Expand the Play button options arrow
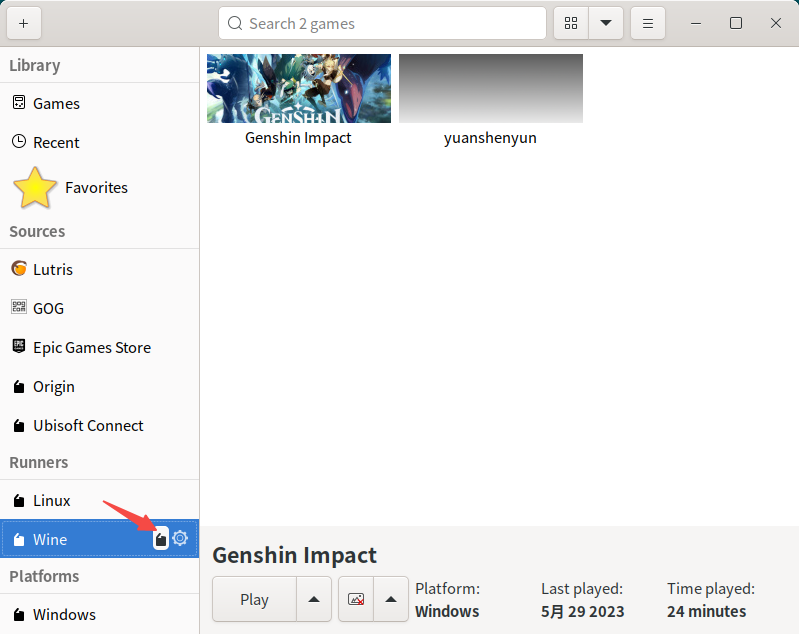Viewport: 799px width, 634px height. [314, 599]
